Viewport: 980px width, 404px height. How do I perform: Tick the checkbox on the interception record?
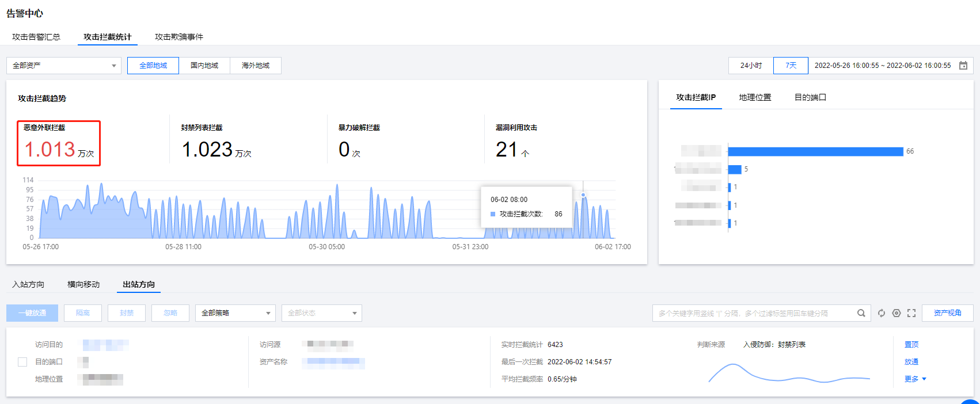click(22, 362)
